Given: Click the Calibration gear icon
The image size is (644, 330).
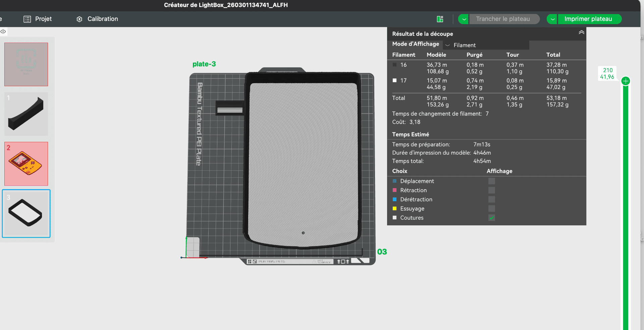Looking at the screenshot, I should tap(79, 19).
